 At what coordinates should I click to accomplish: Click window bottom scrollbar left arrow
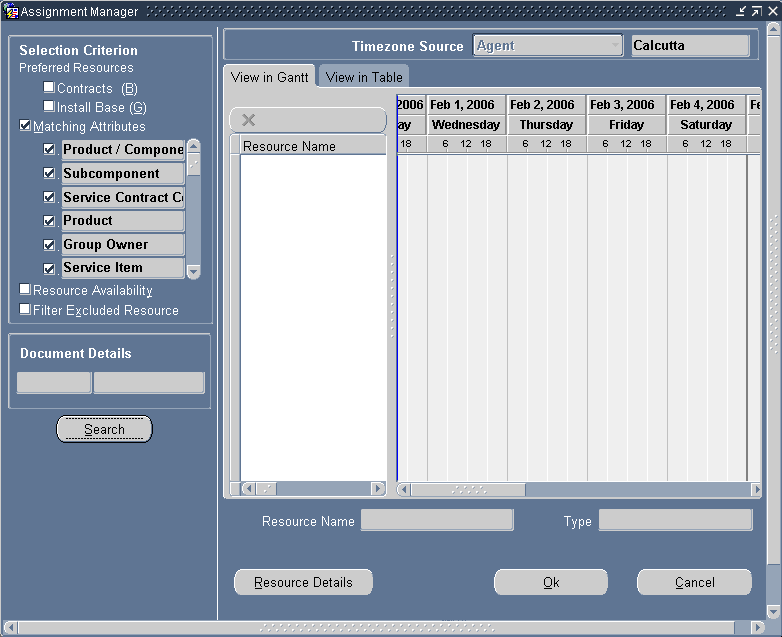(10, 627)
